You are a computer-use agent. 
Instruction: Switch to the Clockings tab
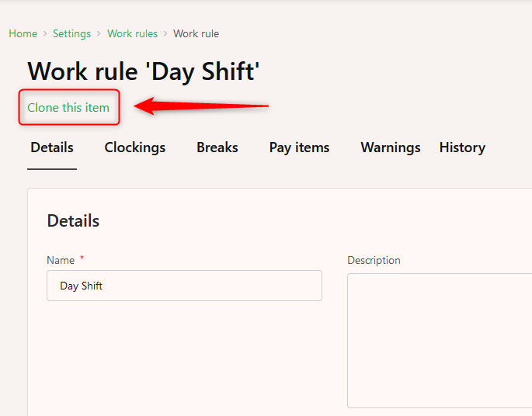[x=134, y=147]
